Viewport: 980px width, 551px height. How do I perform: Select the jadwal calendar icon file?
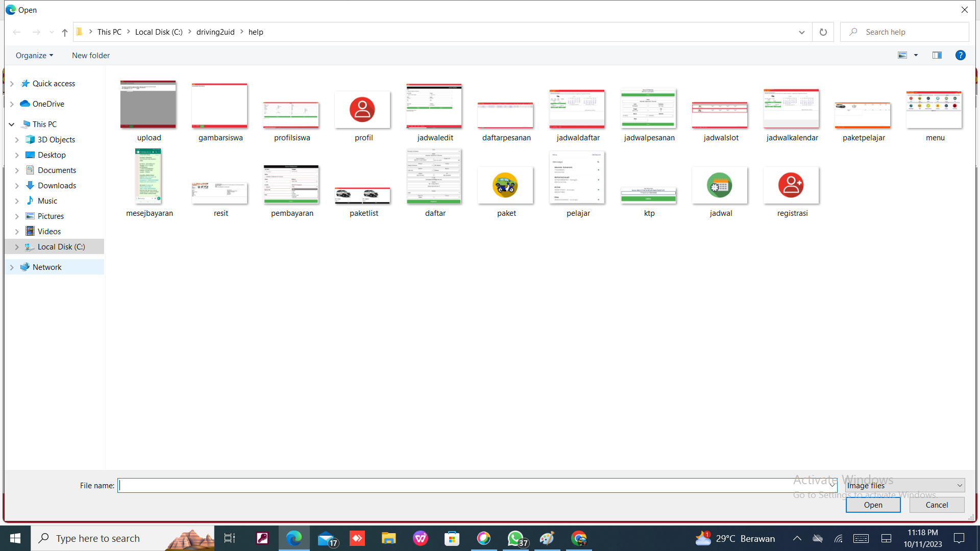pyautogui.click(x=720, y=186)
